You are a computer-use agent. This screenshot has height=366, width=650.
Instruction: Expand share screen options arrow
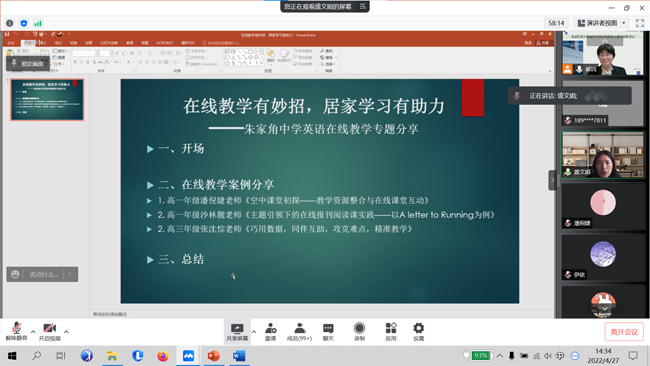[254, 332]
